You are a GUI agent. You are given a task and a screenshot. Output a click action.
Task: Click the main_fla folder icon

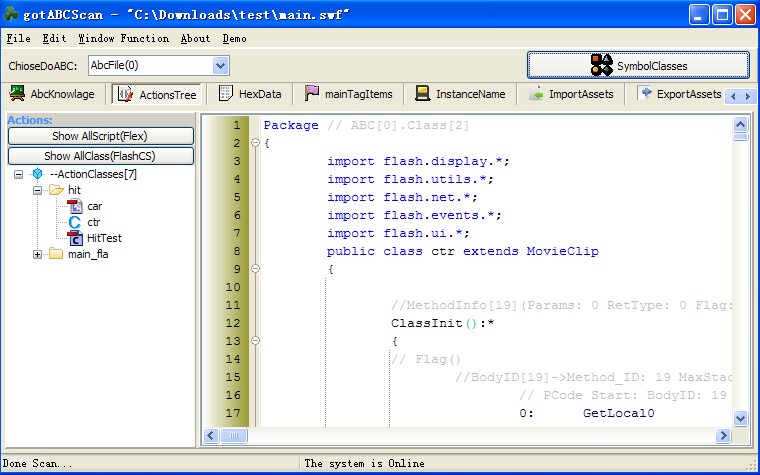(x=56, y=254)
